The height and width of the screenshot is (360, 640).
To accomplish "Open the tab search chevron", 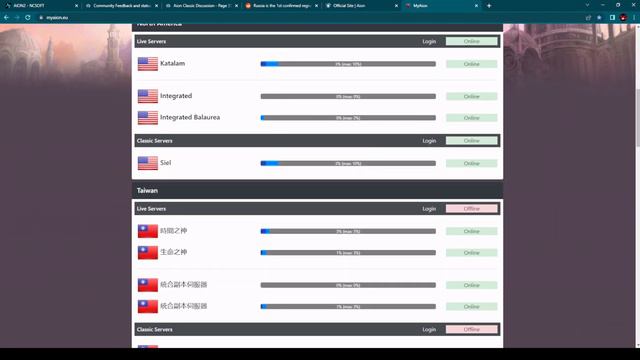I will (x=587, y=5).
